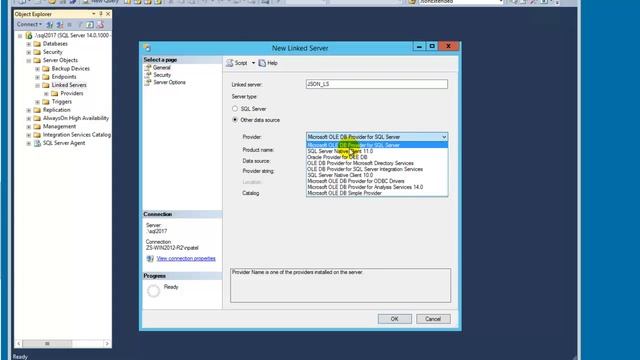This screenshot has width=640, height=360.
Task: Click the Script icon in dialog toolbar
Action: point(230,63)
